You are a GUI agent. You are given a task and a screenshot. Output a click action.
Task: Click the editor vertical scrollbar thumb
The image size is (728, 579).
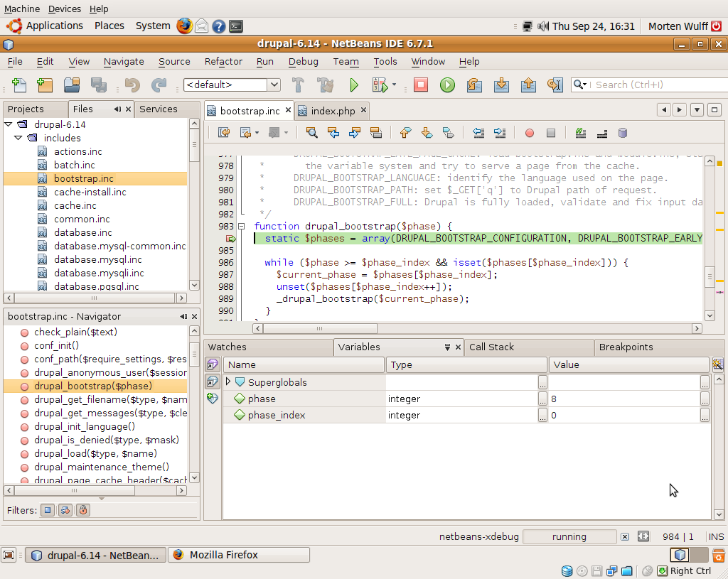click(x=710, y=278)
